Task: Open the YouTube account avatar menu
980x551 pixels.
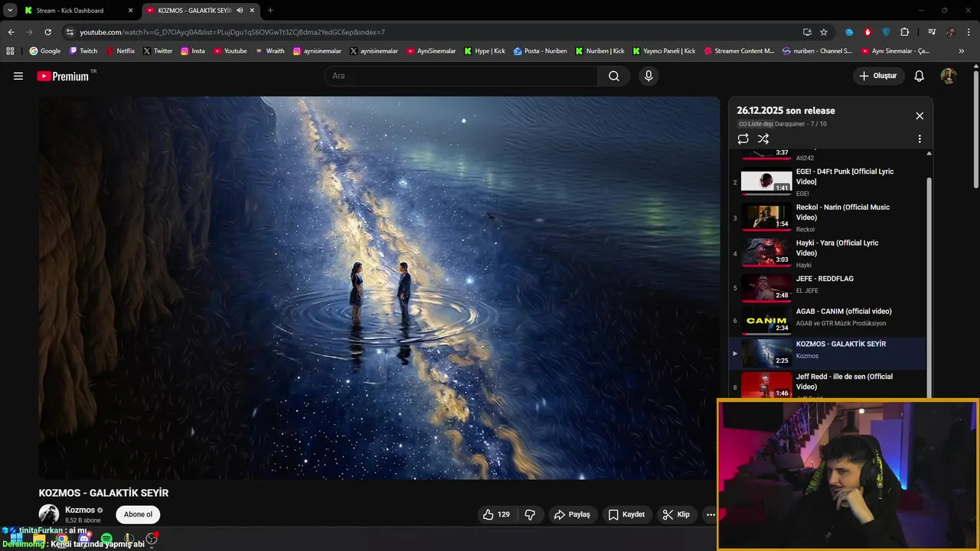Action: tap(949, 76)
